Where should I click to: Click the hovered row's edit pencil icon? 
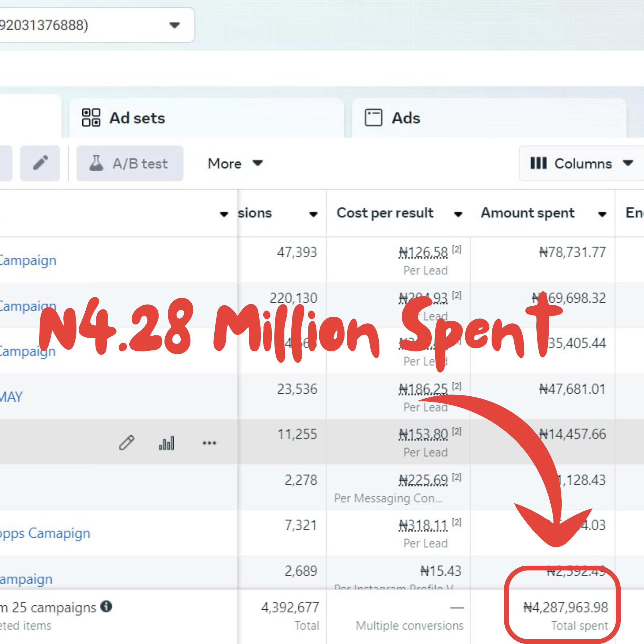[127, 443]
